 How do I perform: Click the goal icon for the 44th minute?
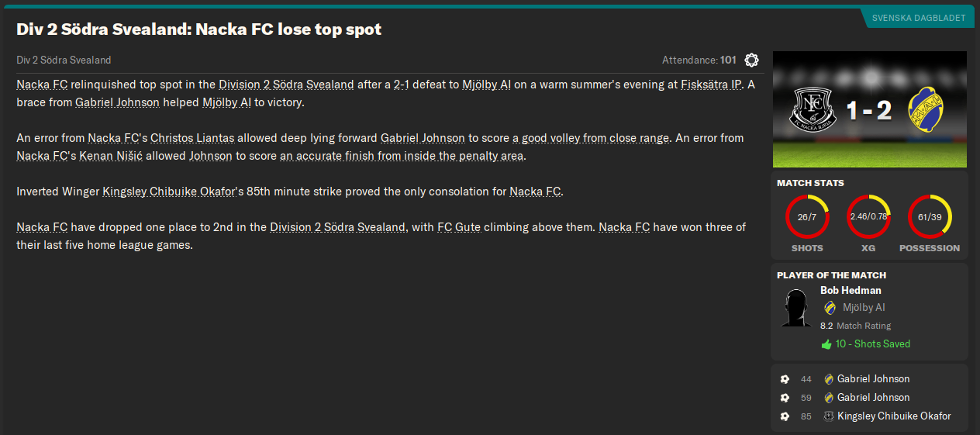tap(785, 379)
